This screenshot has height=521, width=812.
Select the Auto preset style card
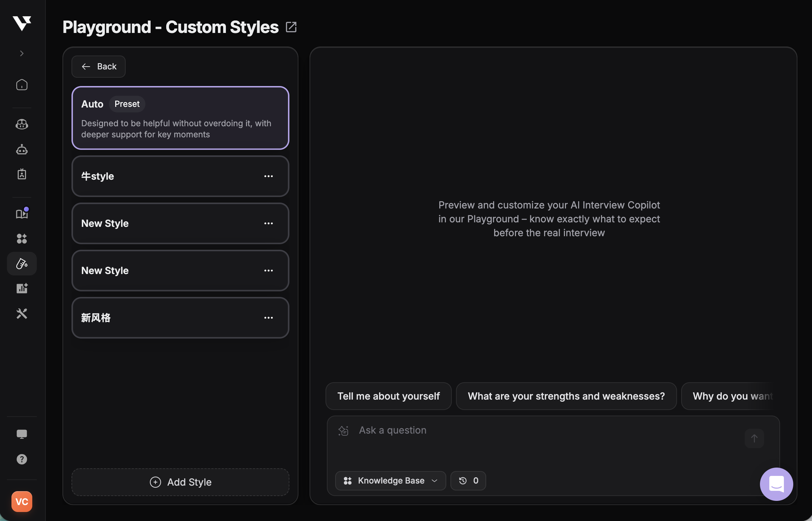180,118
